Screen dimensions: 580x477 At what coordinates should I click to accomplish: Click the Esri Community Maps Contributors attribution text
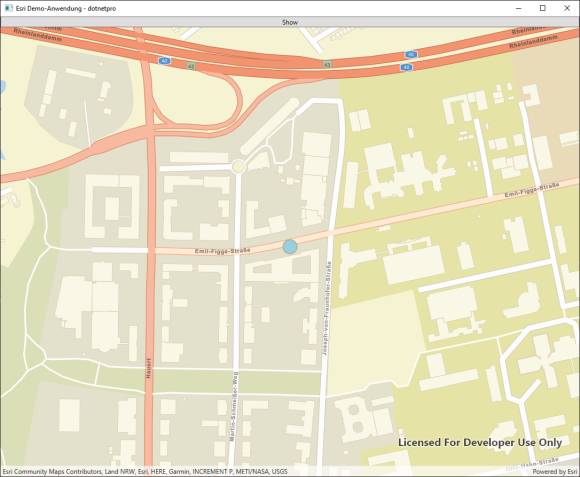[145, 471]
